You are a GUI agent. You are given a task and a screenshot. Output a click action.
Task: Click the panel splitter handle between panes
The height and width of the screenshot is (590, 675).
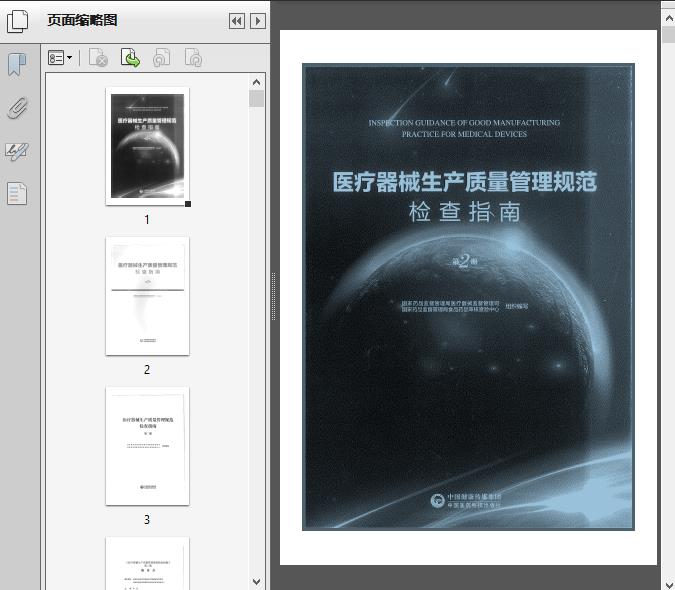(273, 296)
